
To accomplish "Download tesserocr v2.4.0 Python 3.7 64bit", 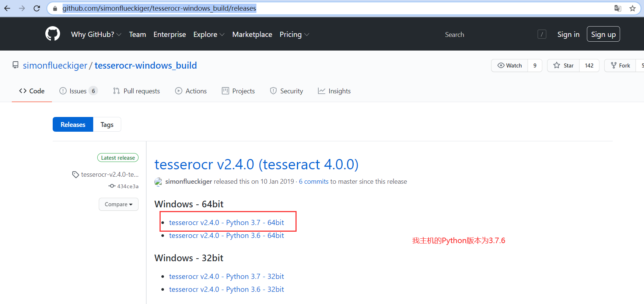I will click(227, 222).
